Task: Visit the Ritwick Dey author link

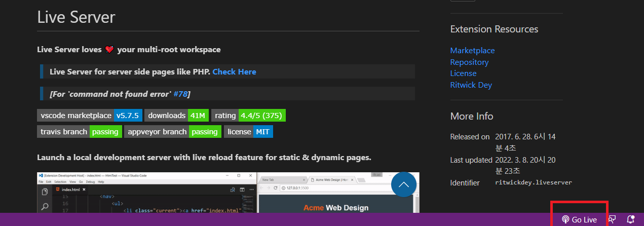Action: point(471,85)
